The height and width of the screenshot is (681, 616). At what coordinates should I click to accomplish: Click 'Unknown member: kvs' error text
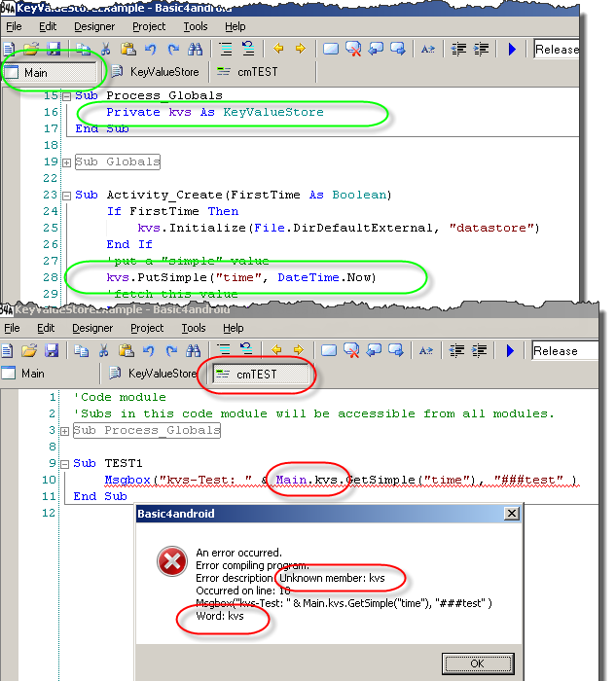(332, 578)
